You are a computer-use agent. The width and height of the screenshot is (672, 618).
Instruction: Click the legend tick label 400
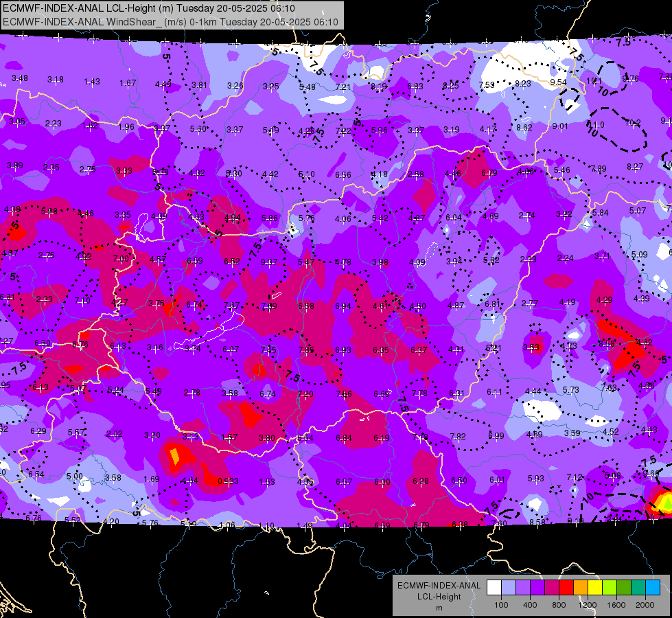tap(530, 605)
